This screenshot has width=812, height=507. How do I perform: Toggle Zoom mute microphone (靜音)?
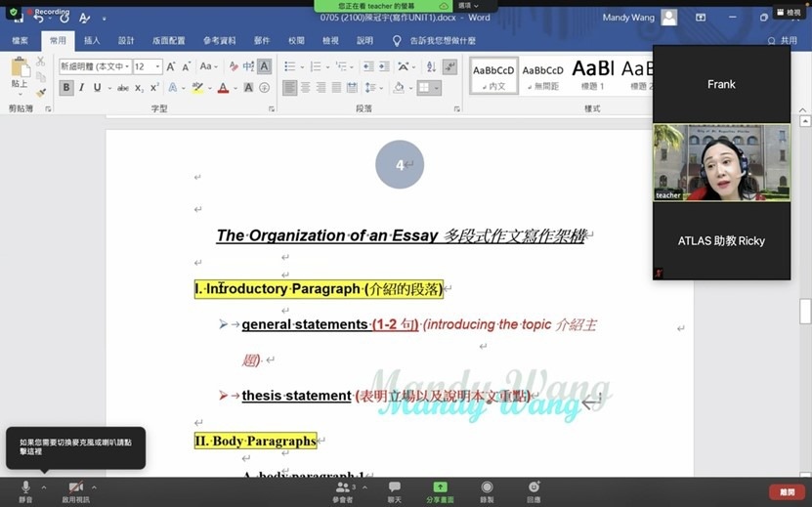pos(25,492)
